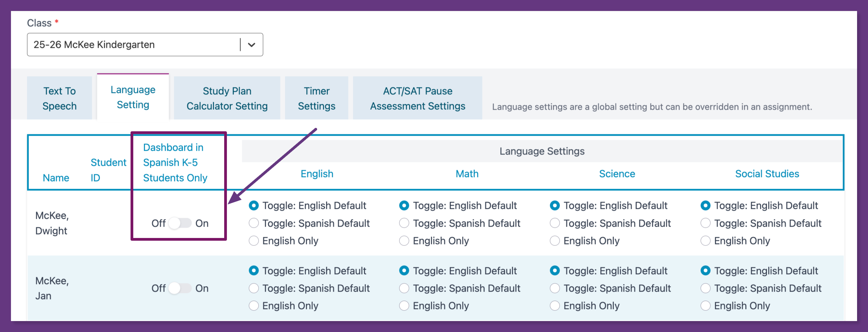868x332 pixels.
Task: Toggle Spanish dashboard switch for McKee, Dwight
Action: pos(180,223)
